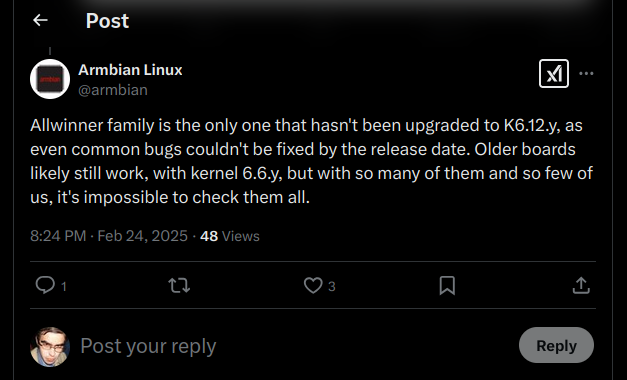Open the three-dot more options menu
The height and width of the screenshot is (380, 627).
pyautogui.click(x=586, y=74)
